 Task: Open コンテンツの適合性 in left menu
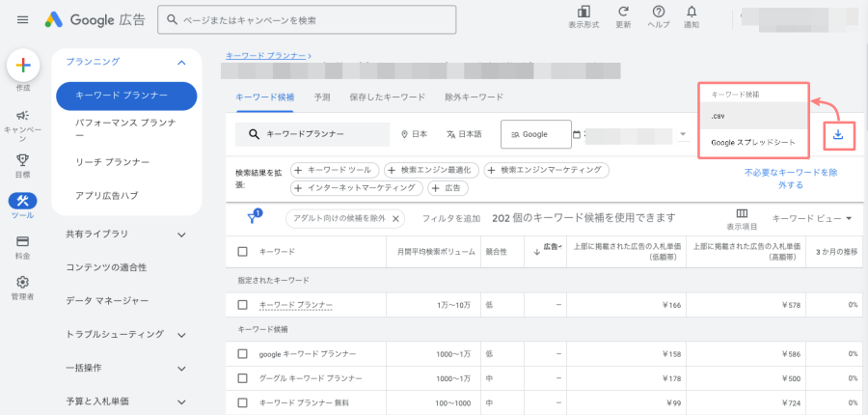[x=106, y=267]
